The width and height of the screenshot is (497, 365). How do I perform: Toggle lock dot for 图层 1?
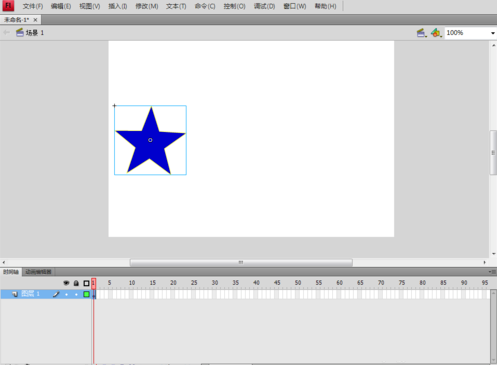pos(76,294)
